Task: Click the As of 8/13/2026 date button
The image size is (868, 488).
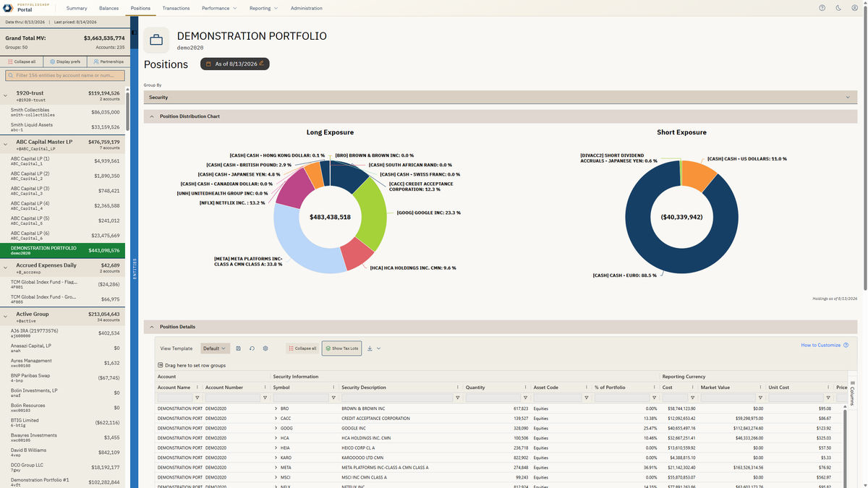Action: click(235, 64)
